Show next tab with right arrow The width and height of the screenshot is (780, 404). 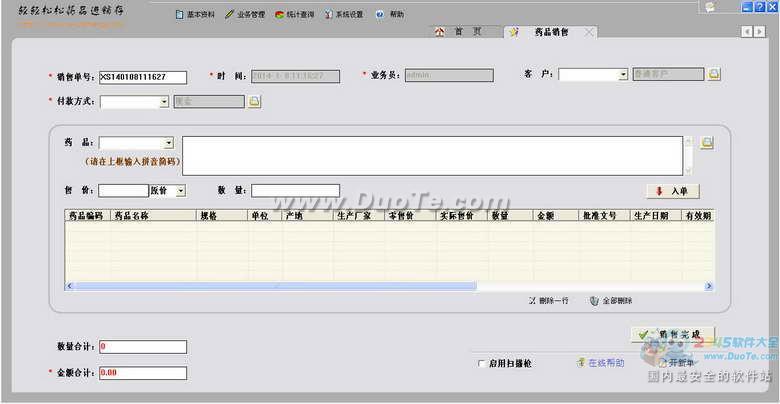[x=759, y=32]
